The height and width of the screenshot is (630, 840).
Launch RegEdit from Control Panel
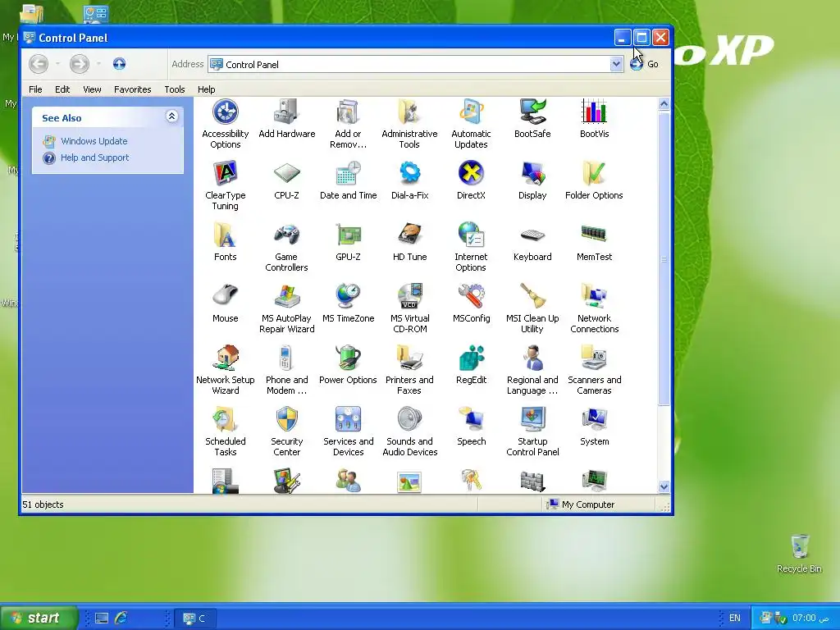click(x=471, y=365)
